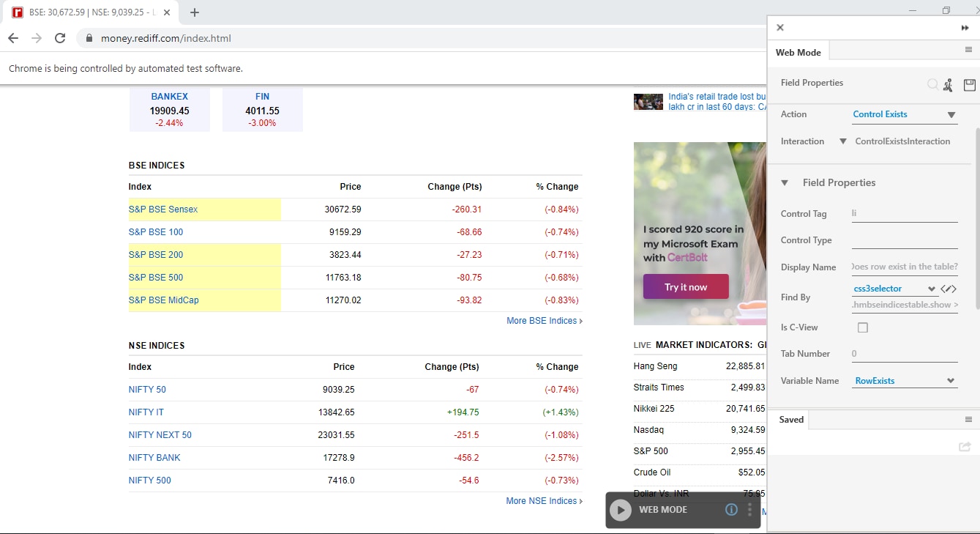Edit the hmbseindicestable selector value field

pyautogui.click(x=905, y=305)
